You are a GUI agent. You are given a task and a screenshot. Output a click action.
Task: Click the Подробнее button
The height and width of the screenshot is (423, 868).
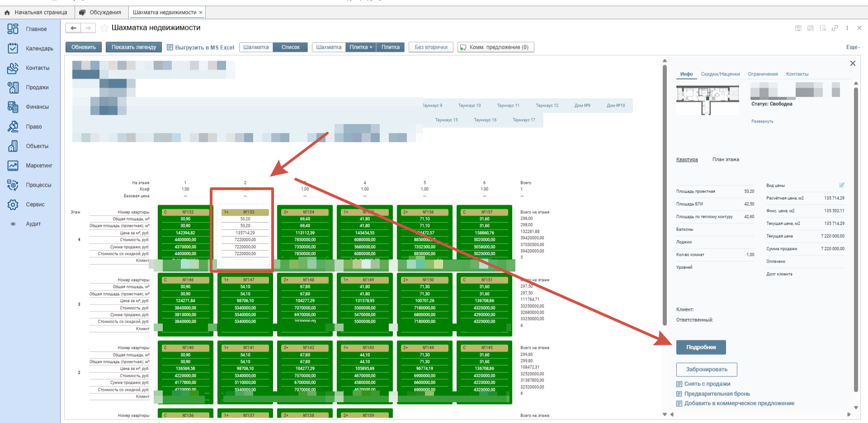pos(701,347)
